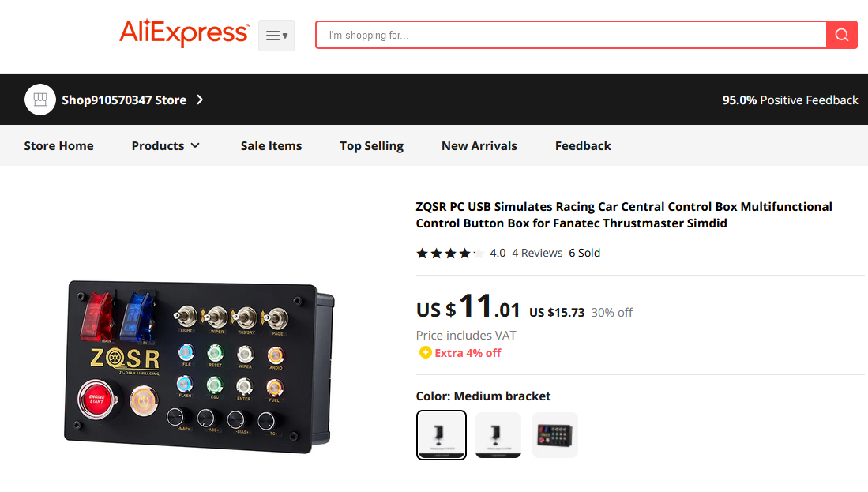868x492 pixels.
Task: Click the star rating icons
Action: (x=450, y=254)
